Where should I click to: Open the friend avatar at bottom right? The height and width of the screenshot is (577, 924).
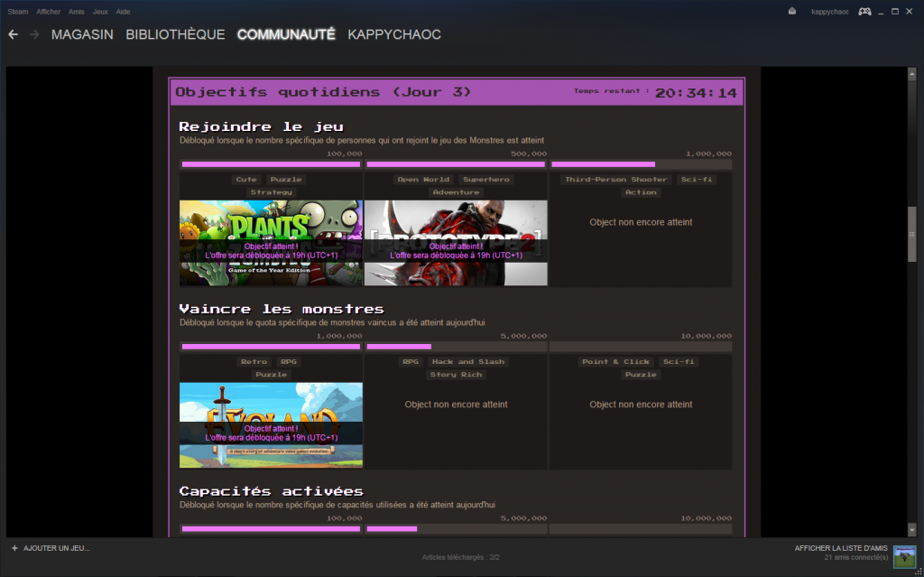tap(903, 556)
